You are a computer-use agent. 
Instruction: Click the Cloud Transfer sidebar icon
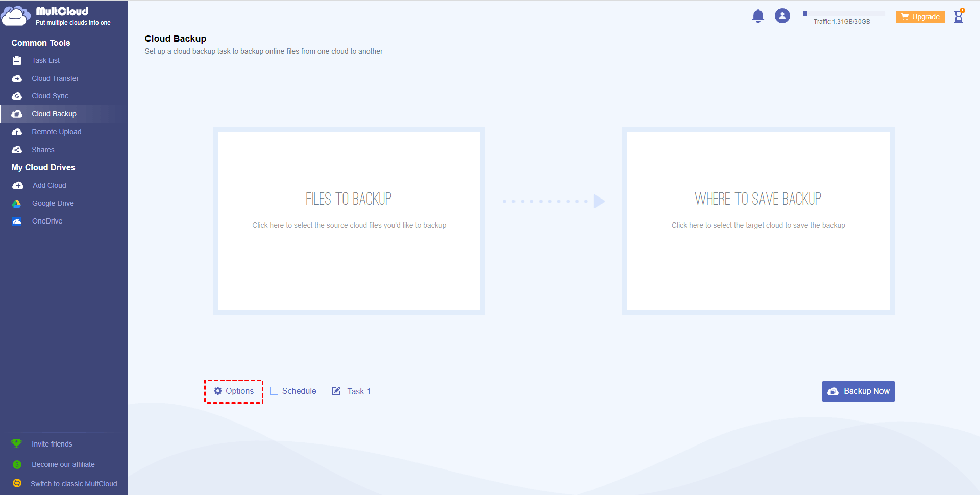pos(17,78)
